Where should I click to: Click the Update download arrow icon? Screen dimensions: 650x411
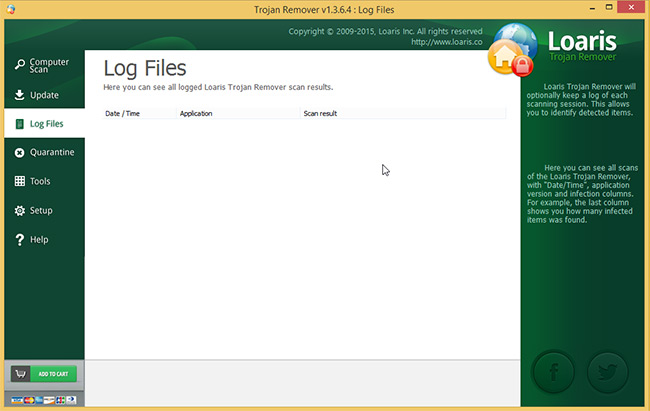pos(20,95)
